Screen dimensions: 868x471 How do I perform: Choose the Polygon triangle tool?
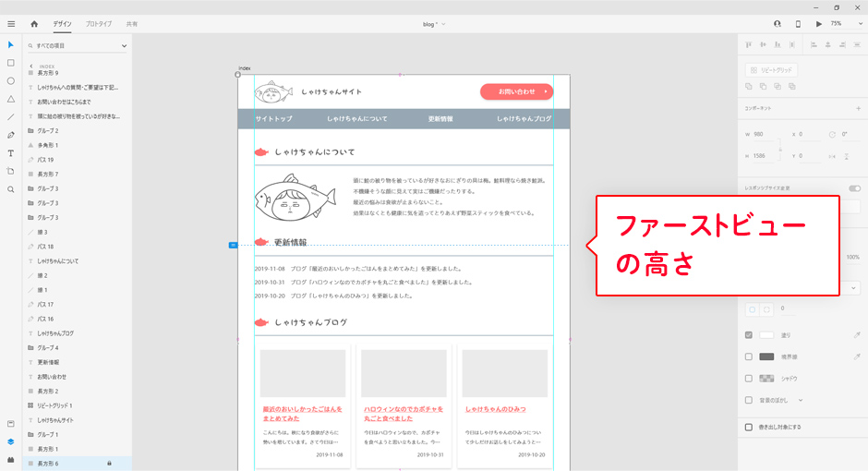(x=11, y=99)
